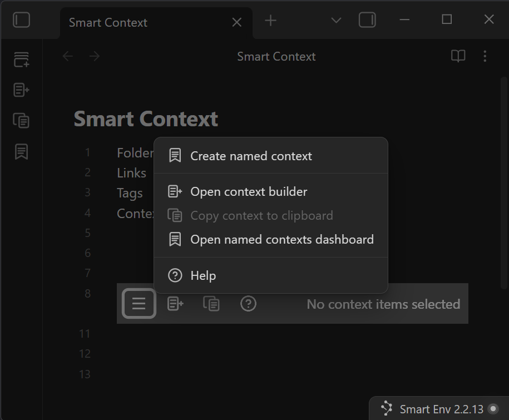The width and height of the screenshot is (509, 420).
Task: Toggle the left sidebar panel
Action: (21, 21)
